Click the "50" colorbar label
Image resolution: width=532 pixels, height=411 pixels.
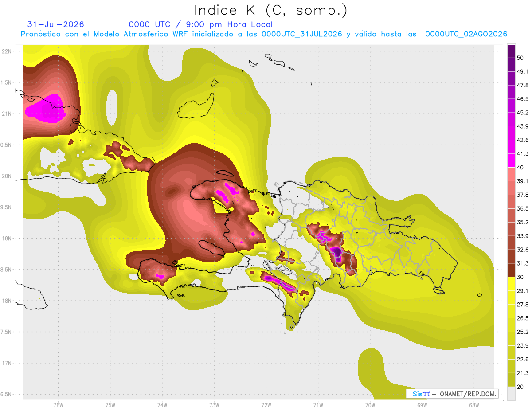coord(520,58)
